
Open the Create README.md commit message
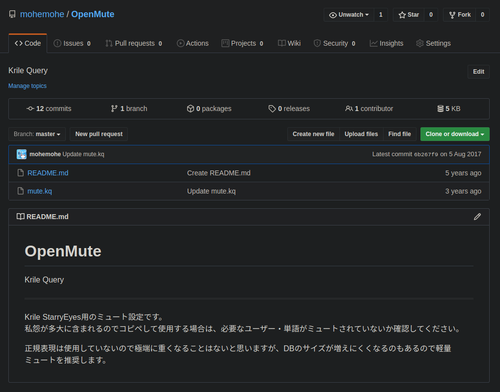tap(219, 173)
